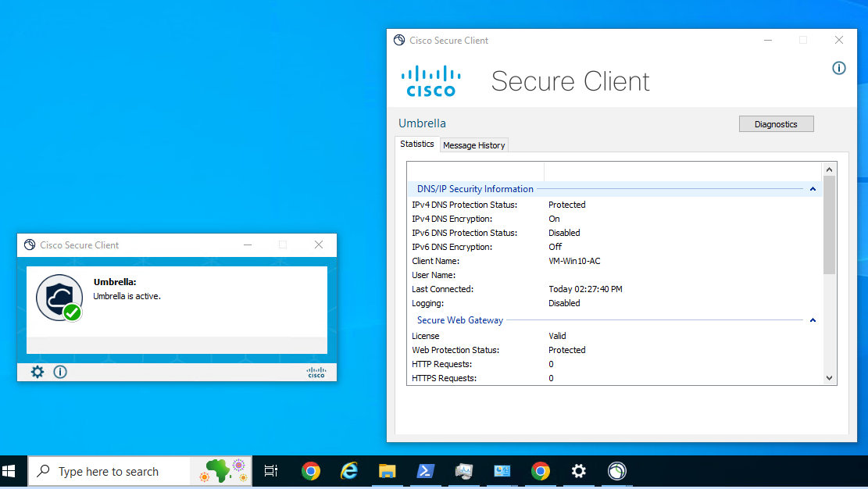The height and width of the screenshot is (489, 868).
Task: Click the 'Umbrella' heading above the Statistics tab
Action: 422,123
